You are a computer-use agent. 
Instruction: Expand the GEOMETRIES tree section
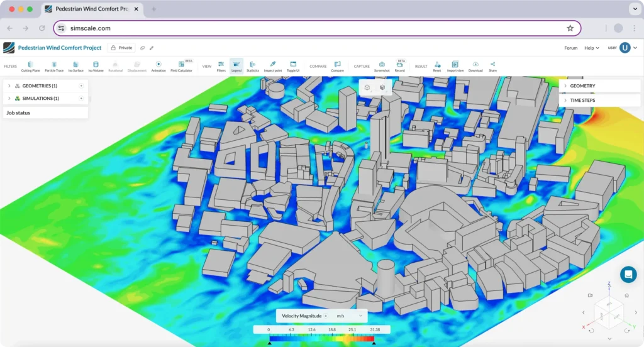(x=9, y=85)
